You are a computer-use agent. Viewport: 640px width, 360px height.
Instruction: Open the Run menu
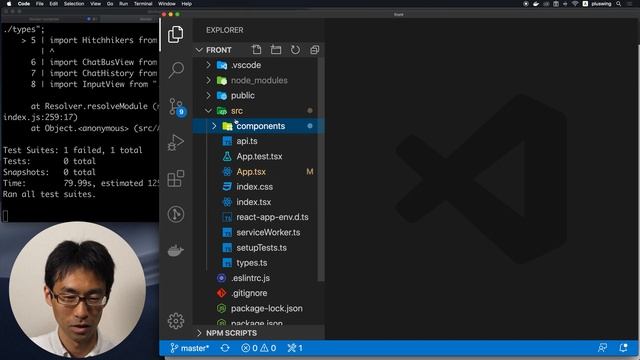click(123, 4)
